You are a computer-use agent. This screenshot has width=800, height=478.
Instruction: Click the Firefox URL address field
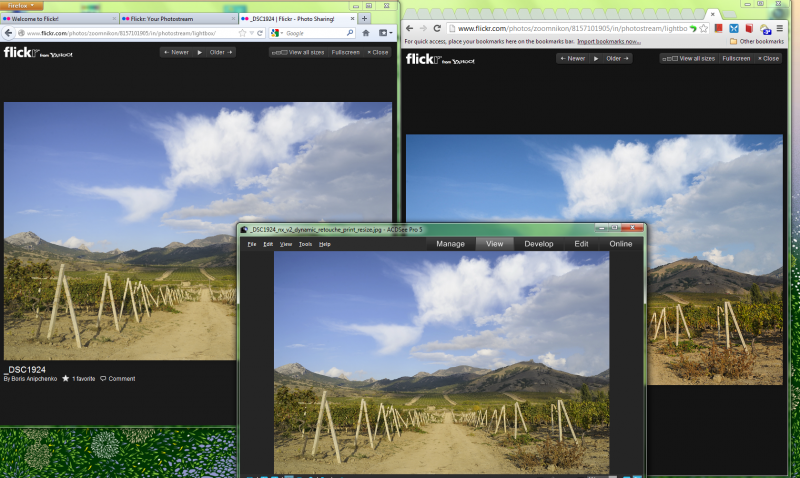pos(128,33)
